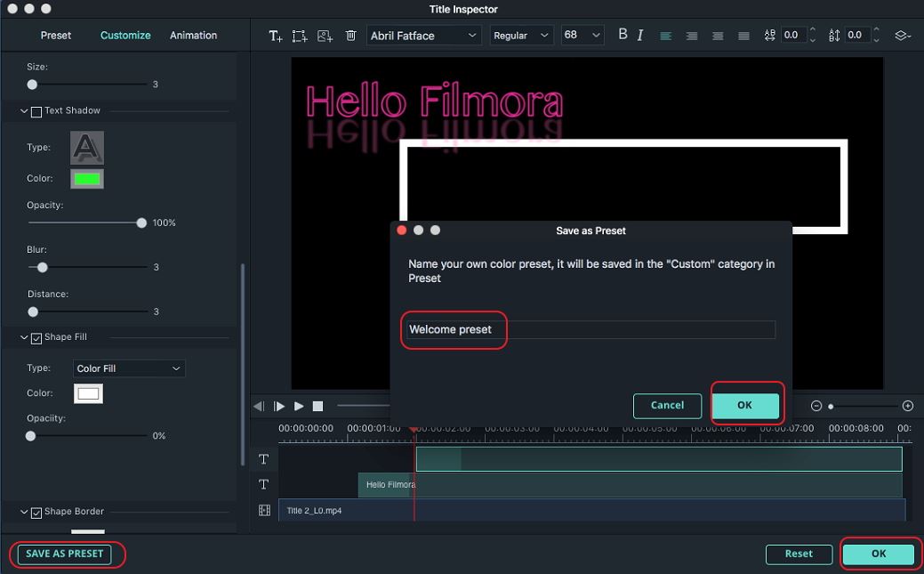The image size is (924, 574).
Task: Adjust the Size slider handle
Action: (x=32, y=85)
